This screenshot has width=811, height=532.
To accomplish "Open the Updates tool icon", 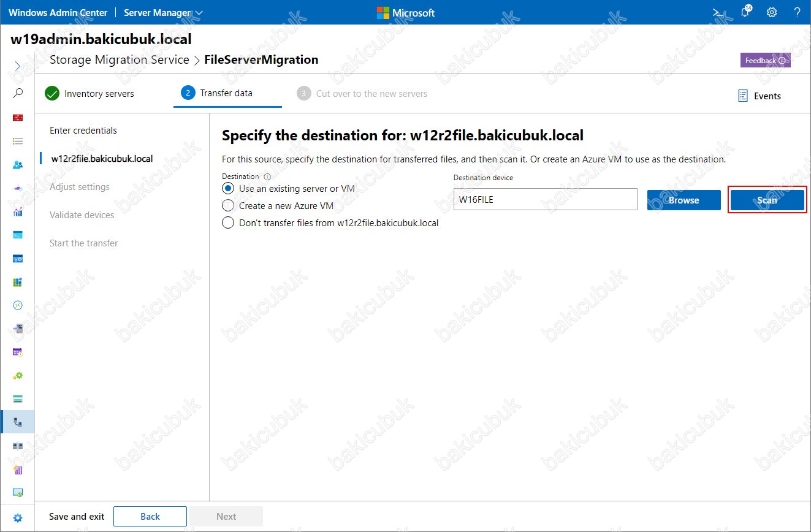I will 18,492.
